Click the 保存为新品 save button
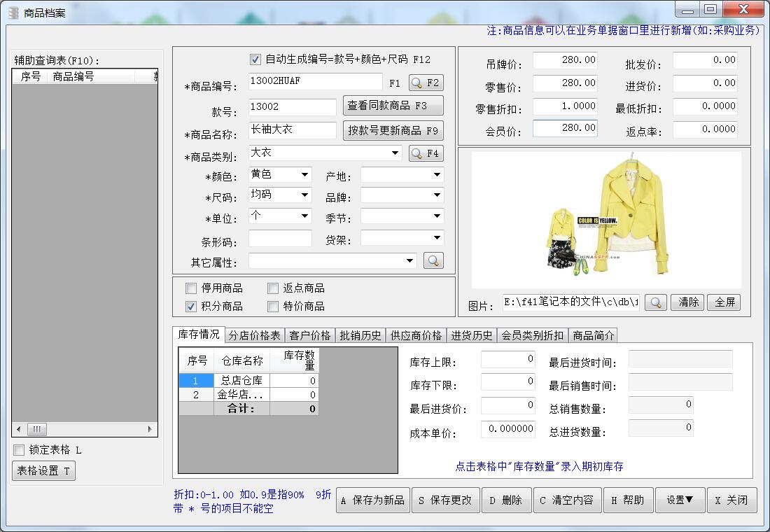This screenshot has height=532, width=770. (x=372, y=500)
